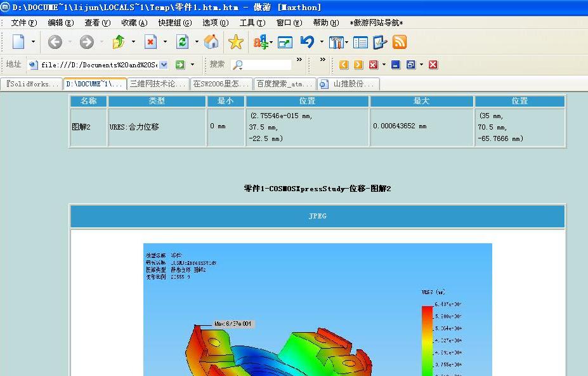Open the 编辑 menu
Screen dimensions: 588x376
click(x=61, y=23)
